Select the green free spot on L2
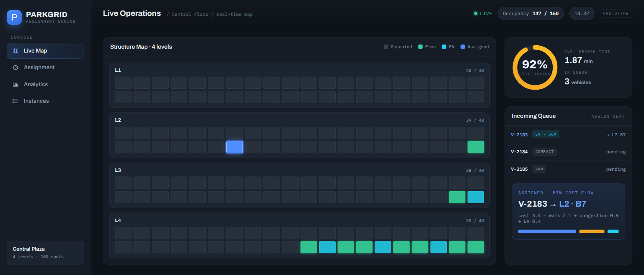Image resolution: width=644 pixels, height=275 pixels. [x=476, y=147]
